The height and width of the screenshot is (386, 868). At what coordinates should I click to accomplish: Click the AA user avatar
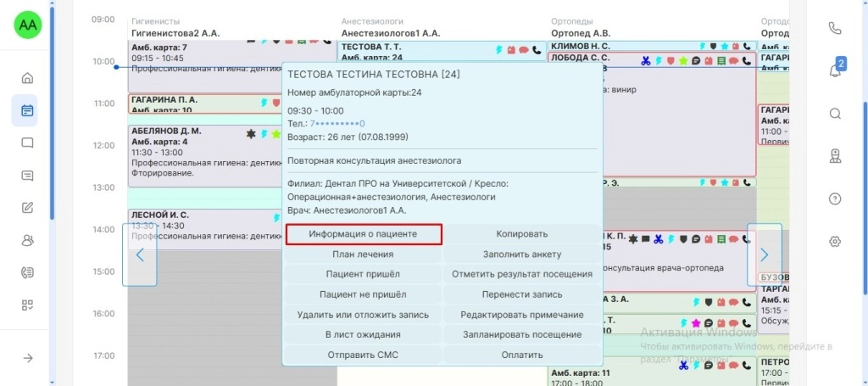click(x=27, y=25)
